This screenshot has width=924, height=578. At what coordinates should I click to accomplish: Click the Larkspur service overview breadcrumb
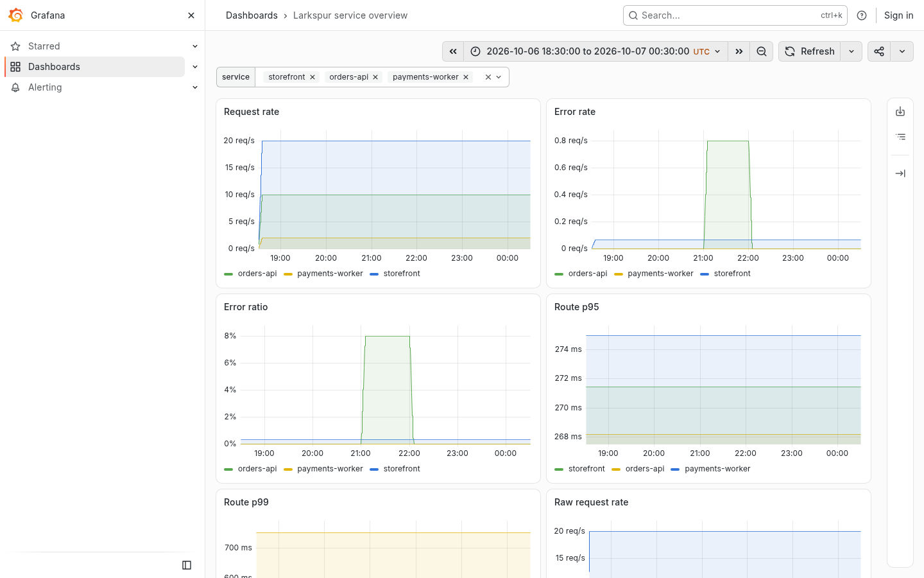click(x=350, y=15)
